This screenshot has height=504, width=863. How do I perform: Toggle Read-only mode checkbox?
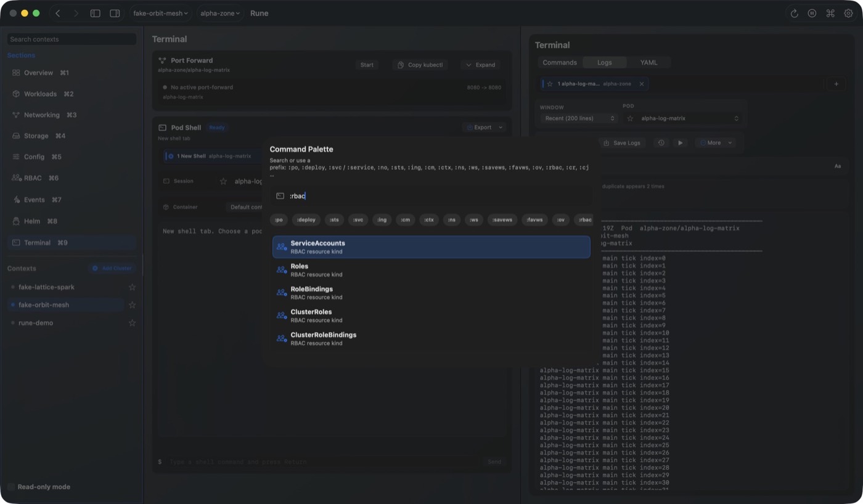coord(11,487)
